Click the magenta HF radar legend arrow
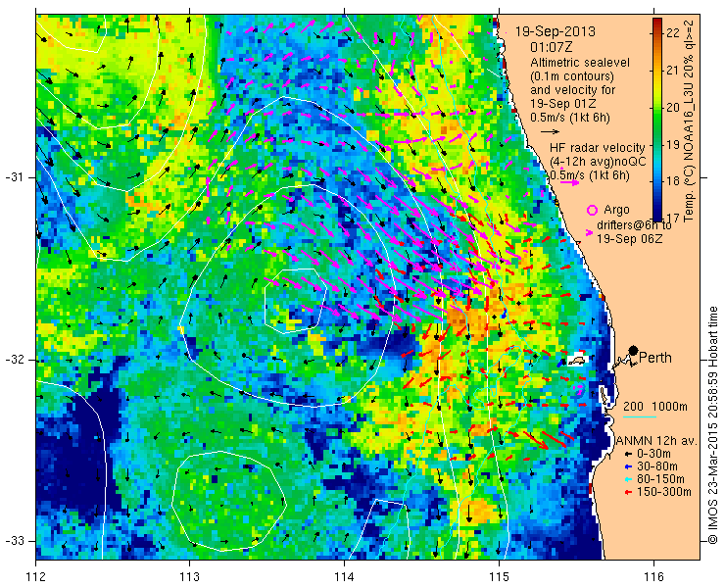This screenshot has height=588, width=725. [568, 182]
